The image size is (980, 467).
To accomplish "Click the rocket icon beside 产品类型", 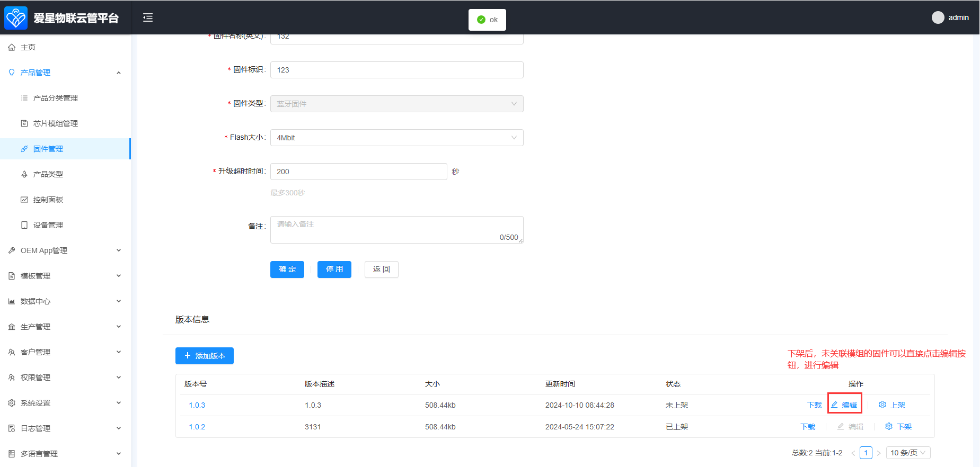I will (24, 174).
